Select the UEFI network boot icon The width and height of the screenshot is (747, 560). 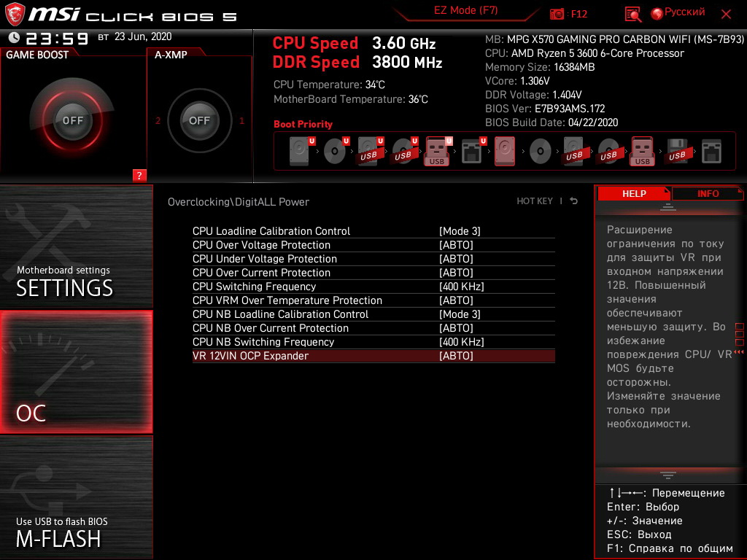473,151
